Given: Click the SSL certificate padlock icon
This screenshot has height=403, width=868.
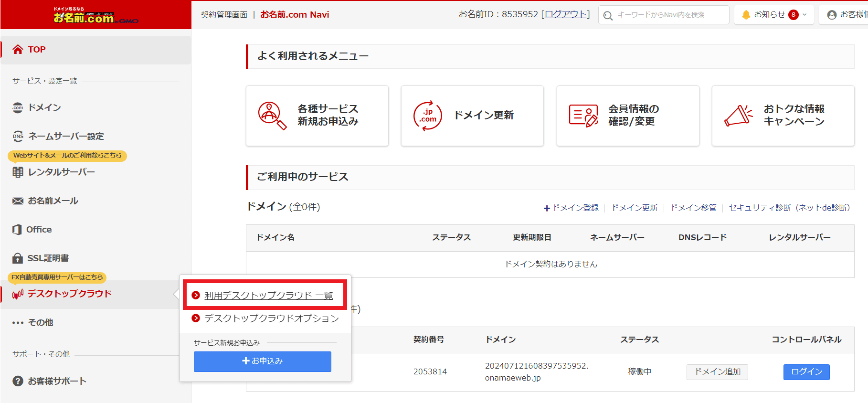Looking at the screenshot, I should coord(18,258).
